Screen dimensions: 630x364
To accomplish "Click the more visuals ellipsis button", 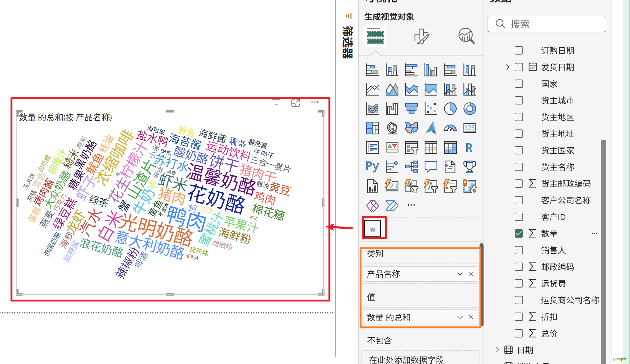I will click(x=411, y=205).
